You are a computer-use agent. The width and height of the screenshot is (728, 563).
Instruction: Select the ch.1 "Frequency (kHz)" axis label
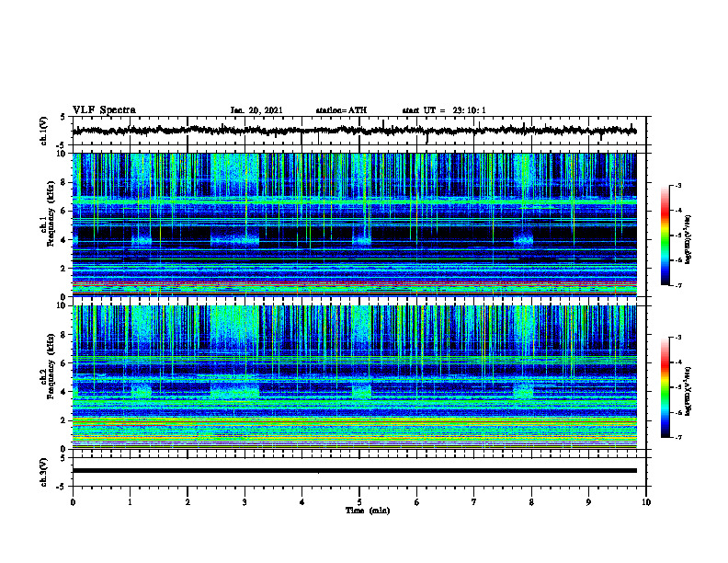[51, 213]
